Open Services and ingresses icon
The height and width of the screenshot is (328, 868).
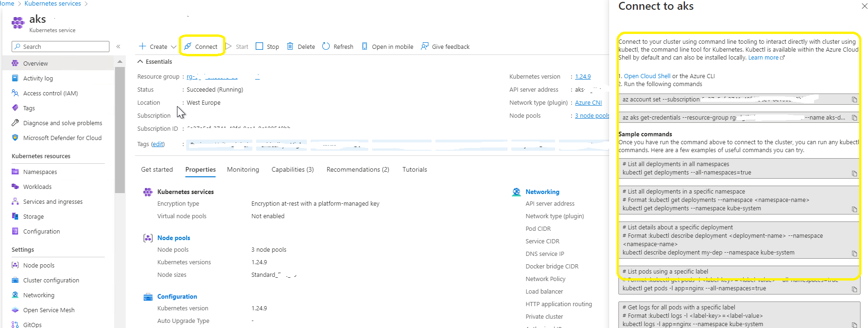[15, 201]
